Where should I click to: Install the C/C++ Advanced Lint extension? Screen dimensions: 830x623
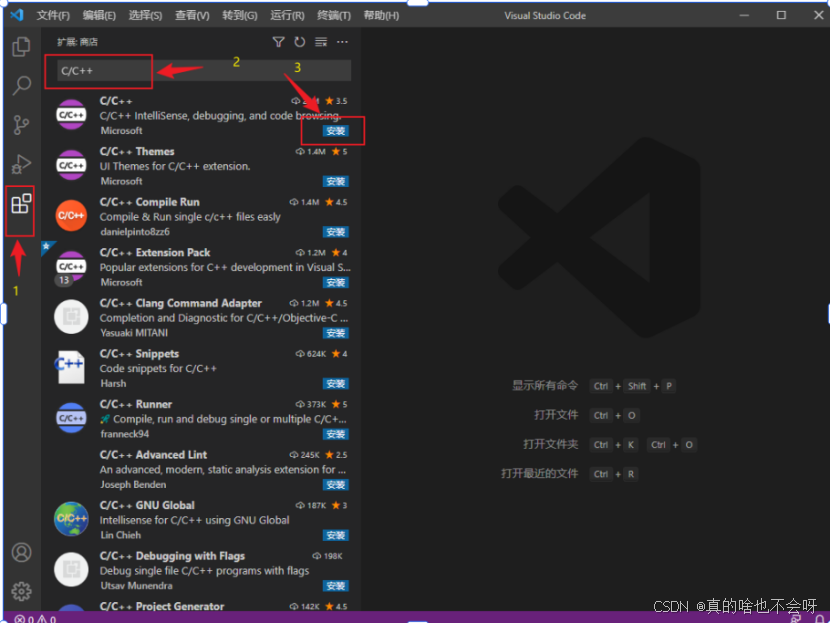tap(336, 485)
